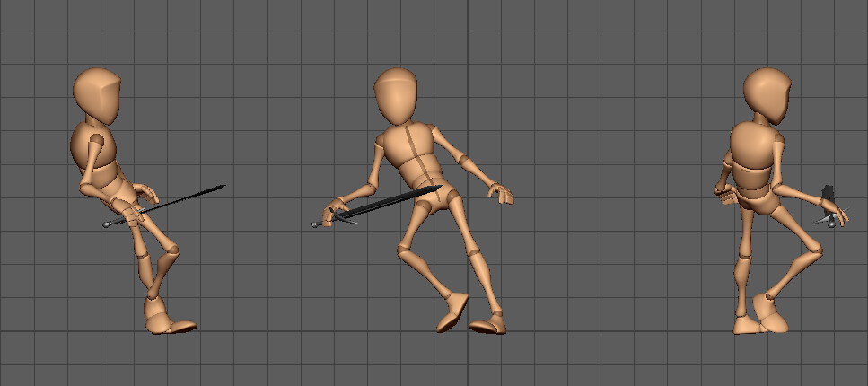Select the middle mannequin's head
The height and width of the screenshot is (386, 868).
pyautogui.click(x=395, y=96)
